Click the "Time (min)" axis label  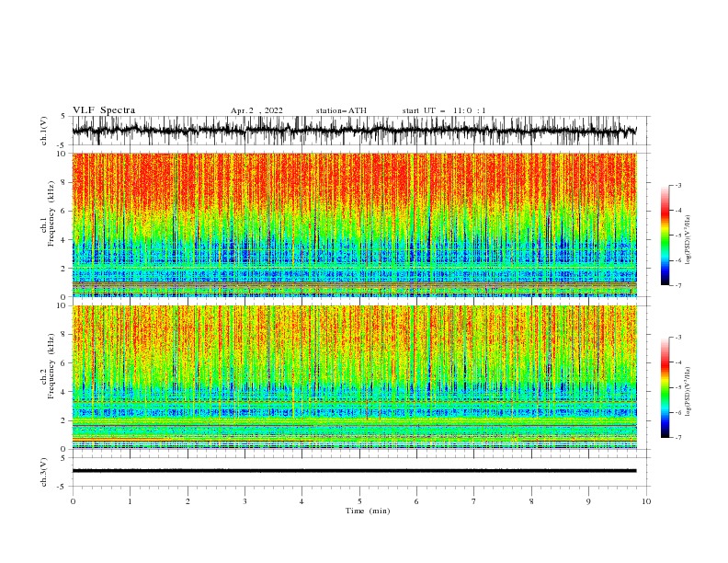(x=368, y=511)
